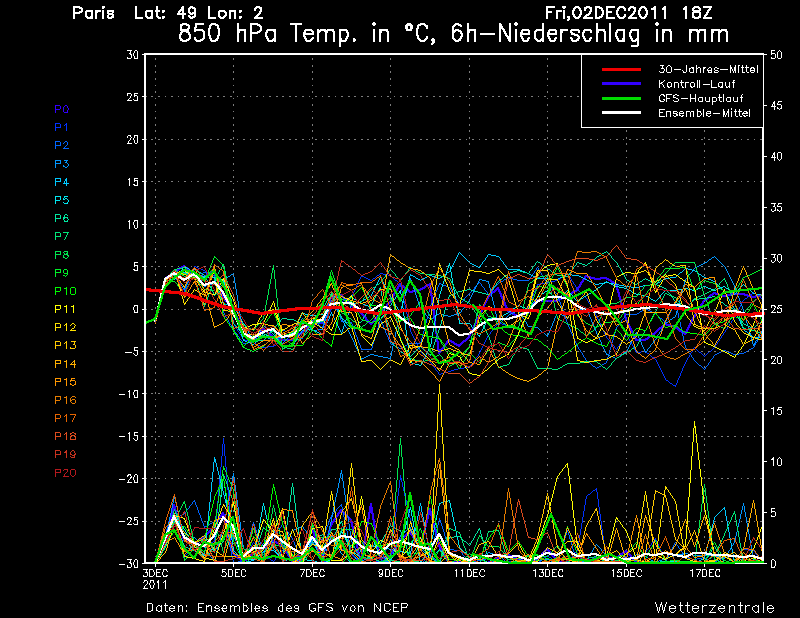Select the P5 ensemble member label

click(61, 200)
